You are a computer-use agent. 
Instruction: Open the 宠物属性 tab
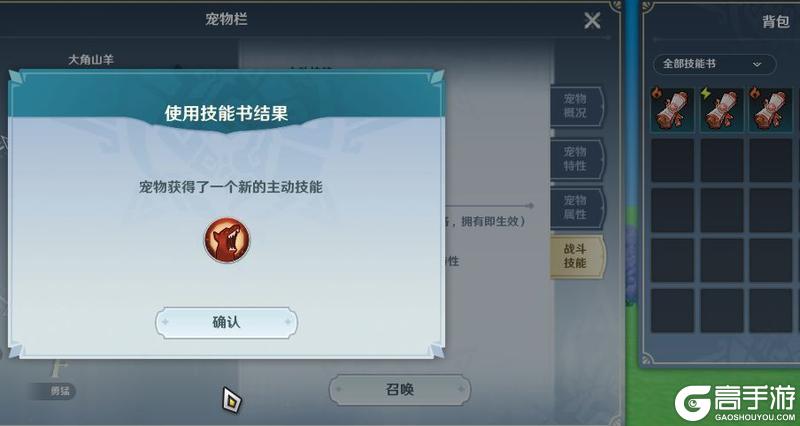577,207
